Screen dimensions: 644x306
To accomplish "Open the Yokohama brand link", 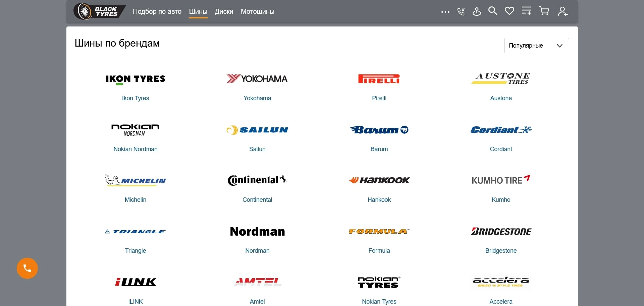I will [257, 98].
